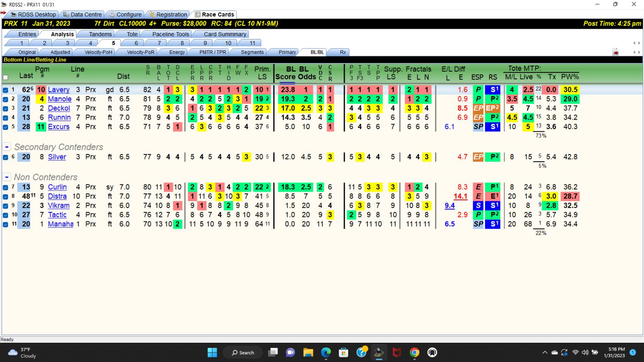This screenshot has height=362, width=644.
Task: Uncheck row 1 Lavery checkbox
Action: click(6, 90)
